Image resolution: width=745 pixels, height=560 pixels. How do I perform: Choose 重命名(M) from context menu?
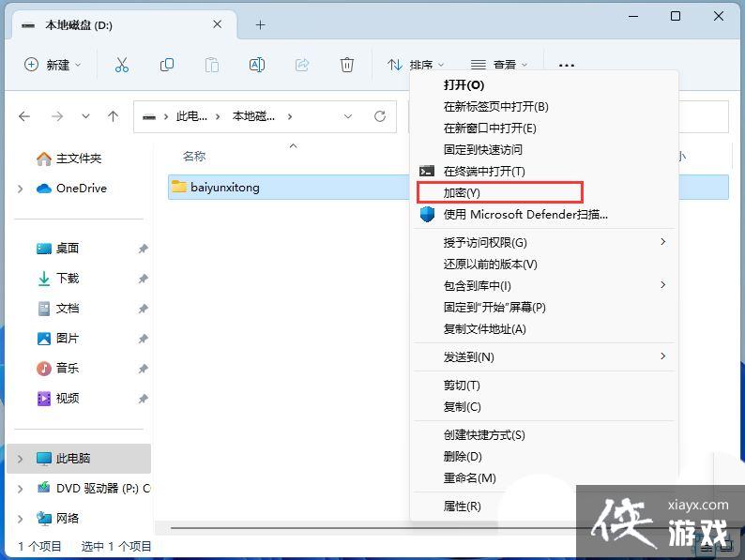pos(470,477)
